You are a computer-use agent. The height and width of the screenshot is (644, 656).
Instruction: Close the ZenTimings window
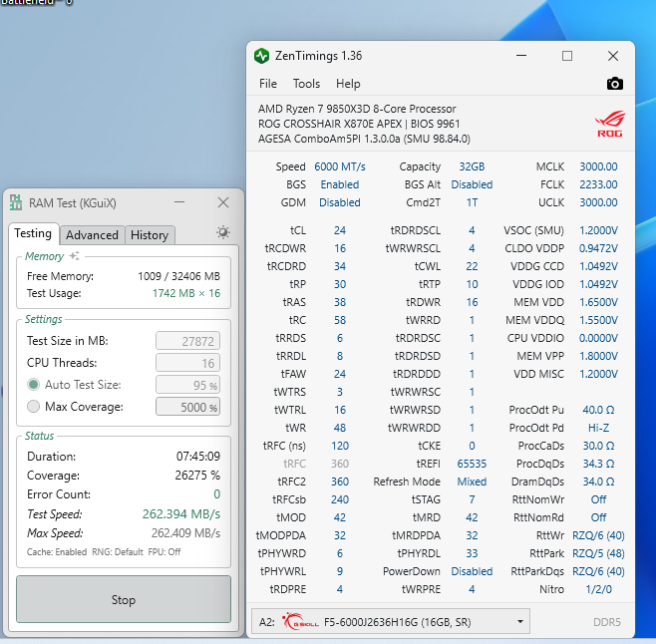tap(613, 56)
